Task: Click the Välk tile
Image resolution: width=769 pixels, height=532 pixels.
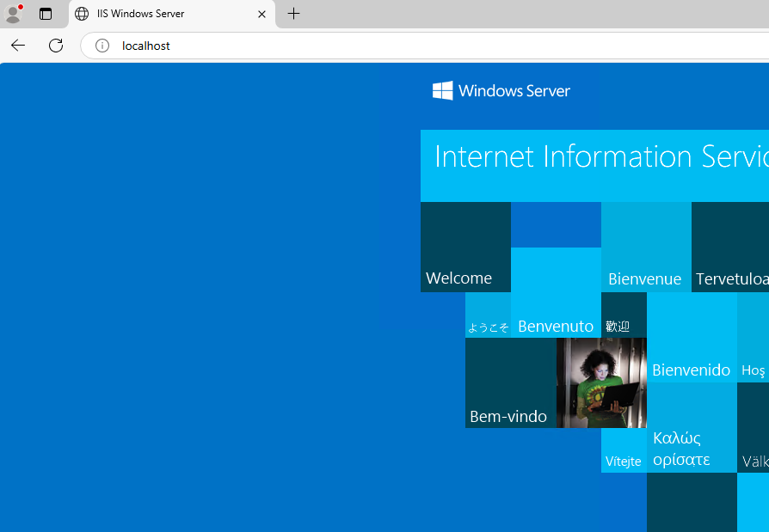Action: [x=753, y=428]
